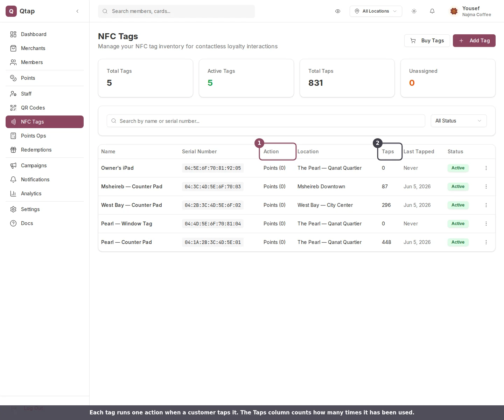Image resolution: width=504 pixels, height=420 pixels.
Task: Click the NFC Tags sidebar icon
Action: (x=13, y=122)
